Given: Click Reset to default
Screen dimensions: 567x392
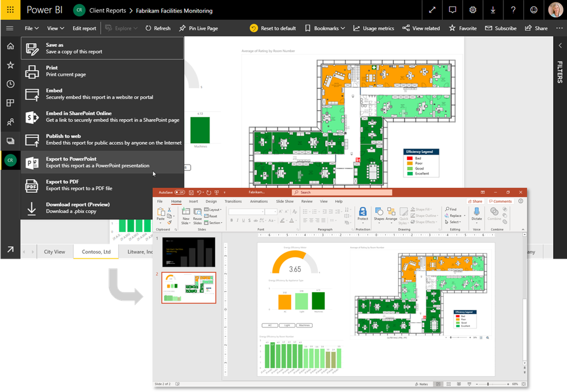Looking at the screenshot, I should tap(273, 28).
